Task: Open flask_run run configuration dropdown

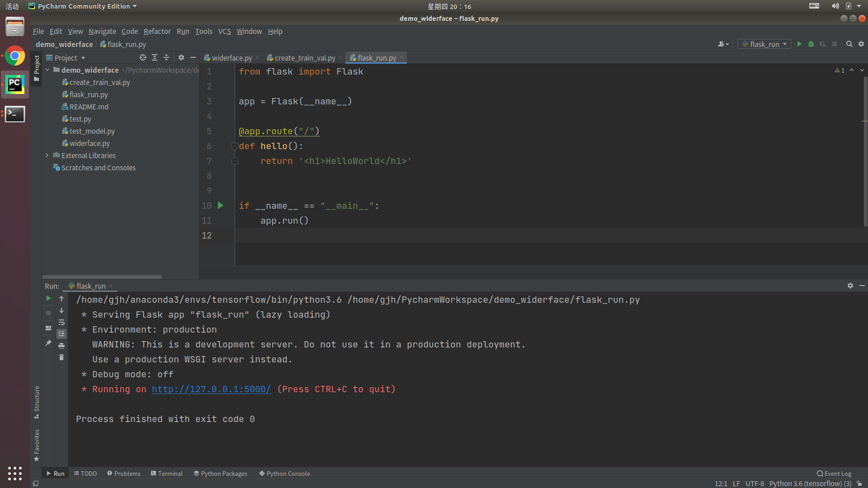Action: click(764, 44)
